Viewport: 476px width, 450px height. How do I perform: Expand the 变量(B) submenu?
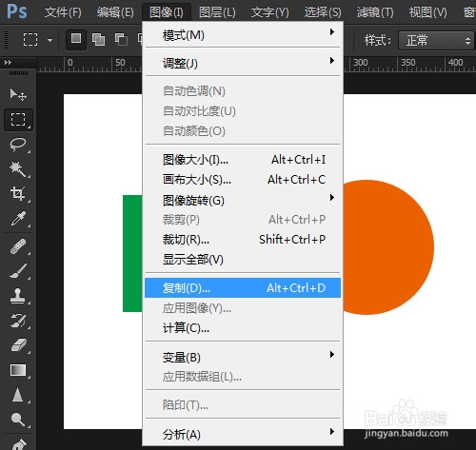click(x=243, y=357)
